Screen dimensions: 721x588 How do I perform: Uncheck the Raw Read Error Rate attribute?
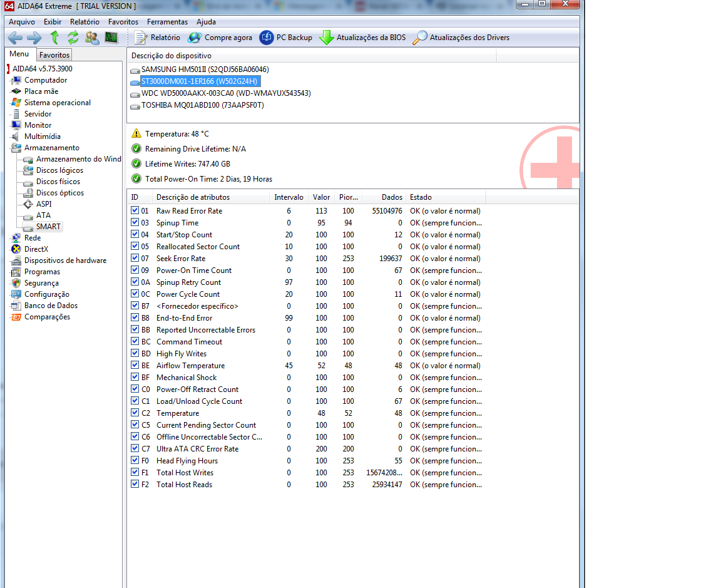[135, 210]
